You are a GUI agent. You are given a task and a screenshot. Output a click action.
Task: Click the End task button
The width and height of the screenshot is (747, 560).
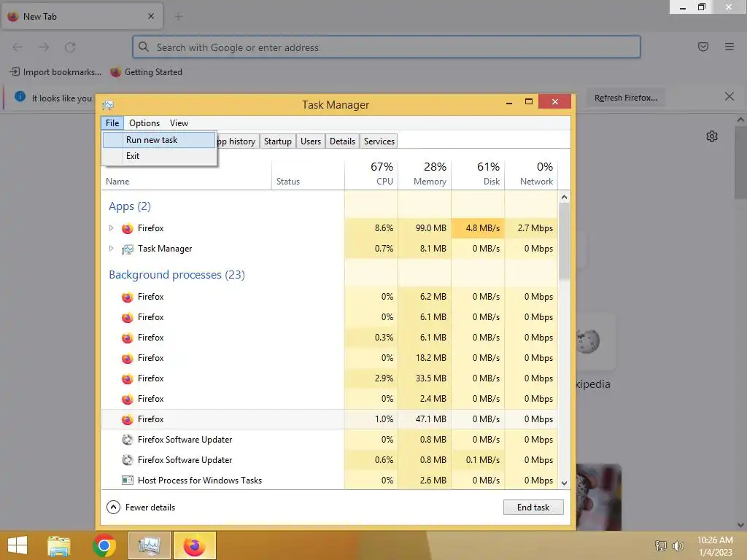[x=533, y=507]
